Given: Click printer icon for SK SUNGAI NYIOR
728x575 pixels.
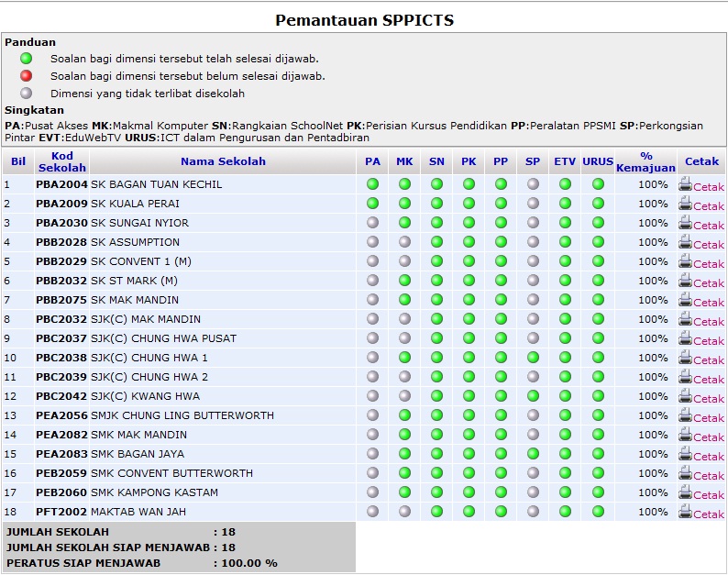Looking at the screenshot, I should (x=685, y=223).
